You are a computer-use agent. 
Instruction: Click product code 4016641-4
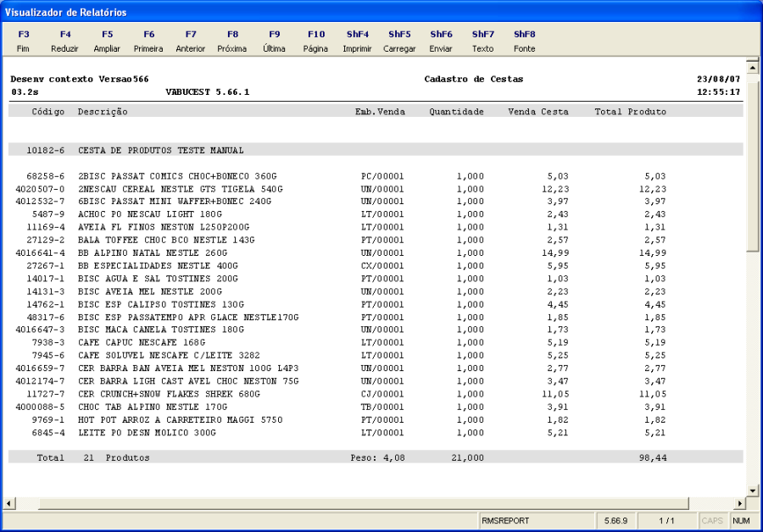pyautogui.click(x=40, y=253)
